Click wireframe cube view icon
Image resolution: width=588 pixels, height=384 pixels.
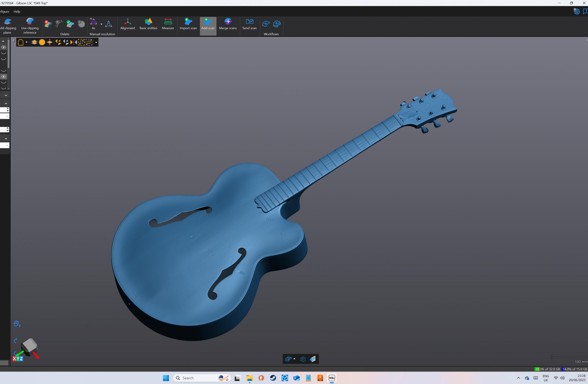[303, 359]
